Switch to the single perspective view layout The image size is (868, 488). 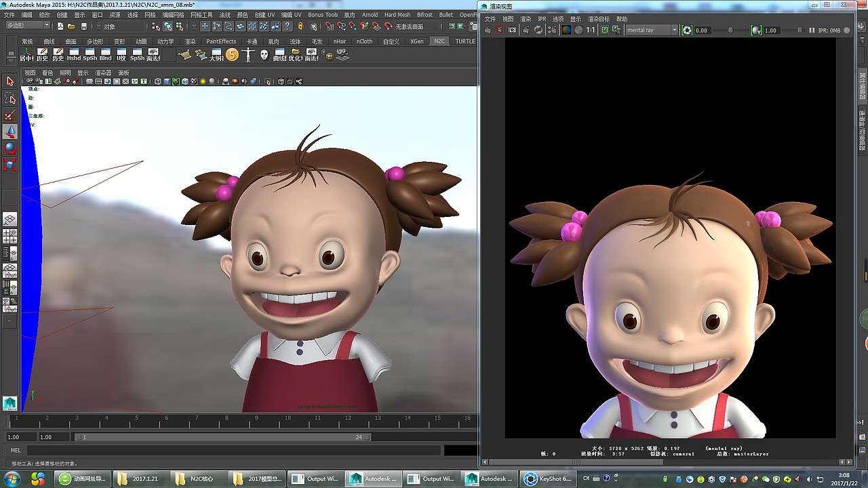click(x=10, y=220)
